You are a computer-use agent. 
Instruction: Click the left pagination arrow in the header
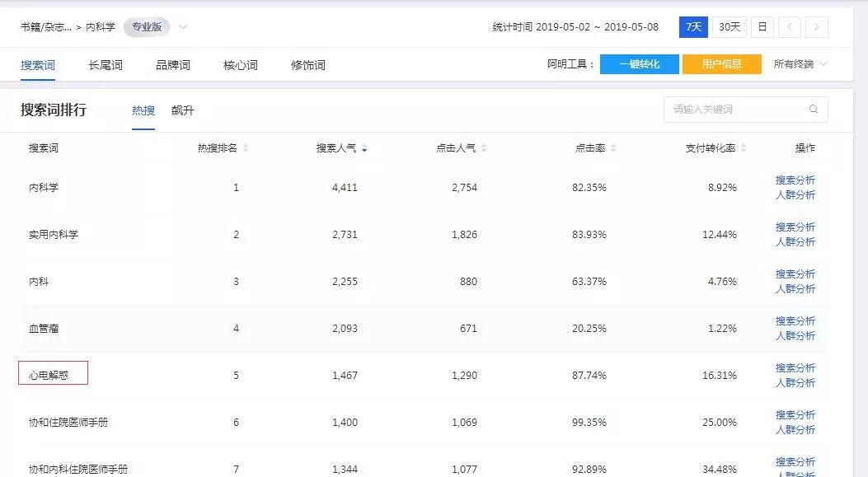coord(789,26)
